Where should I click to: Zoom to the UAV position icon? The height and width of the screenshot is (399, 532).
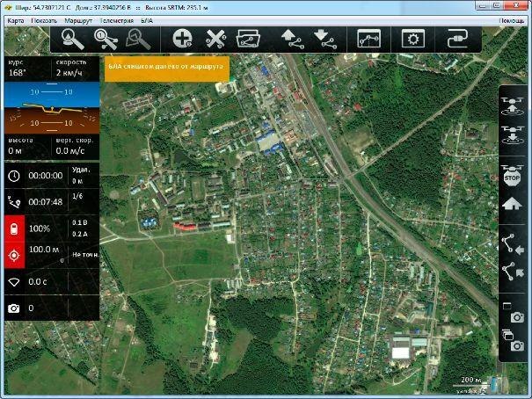(x=73, y=40)
